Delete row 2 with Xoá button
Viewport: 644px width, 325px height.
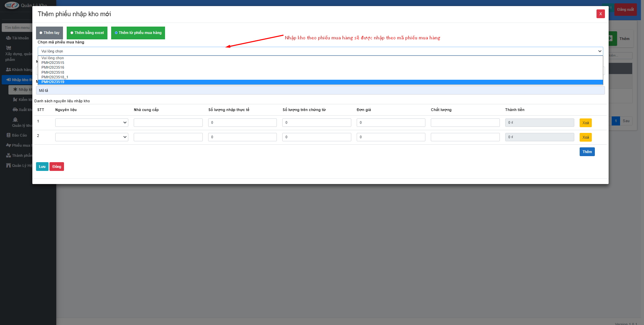coord(585,137)
